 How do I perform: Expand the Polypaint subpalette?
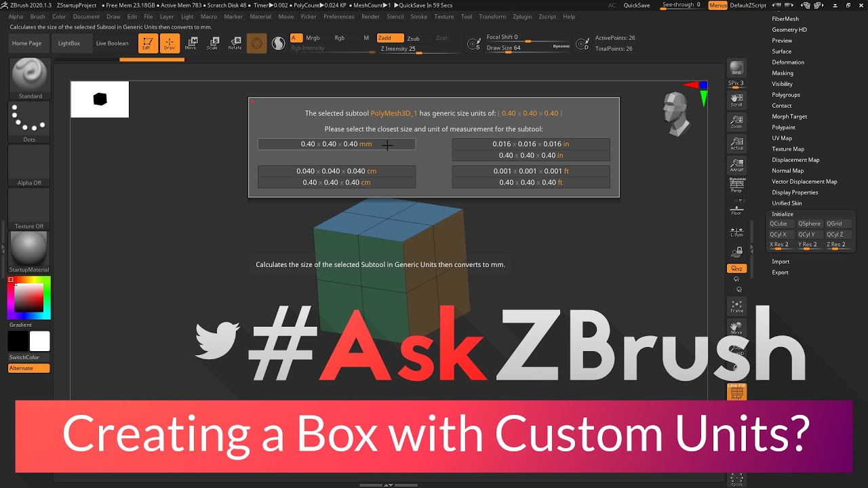(783, 127)
